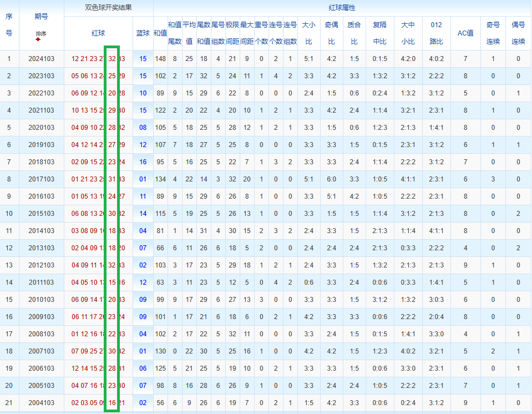The height and width of the screenshot is (414, 532).
Task: Click 3:0:3 route ratio in row 2010103
Action: [437, 299]
